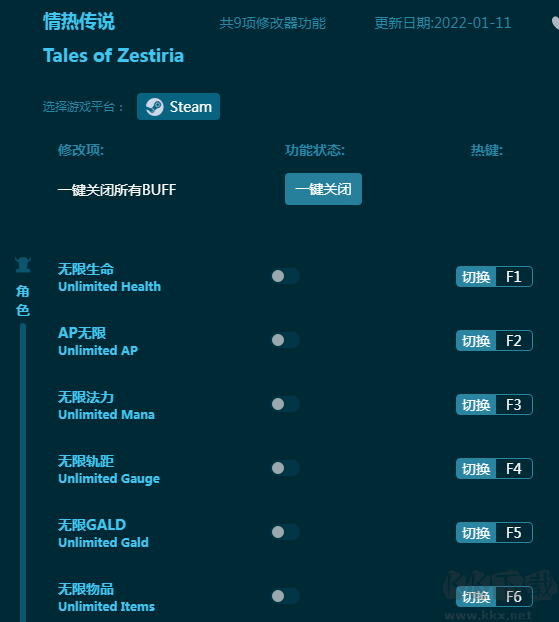The image size is (559, 622).
Task: Switch on Unlimited Gald toggle
Action: coord(285,532)
